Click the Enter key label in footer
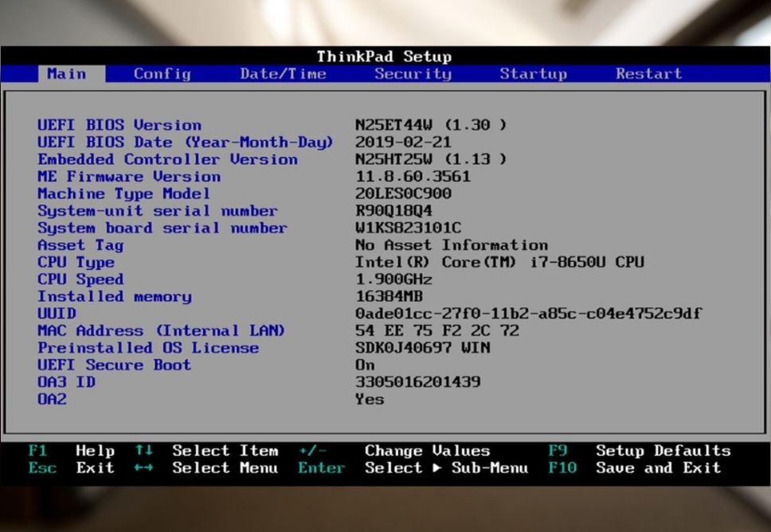This screenshot has height=532, width=771. 321,468
